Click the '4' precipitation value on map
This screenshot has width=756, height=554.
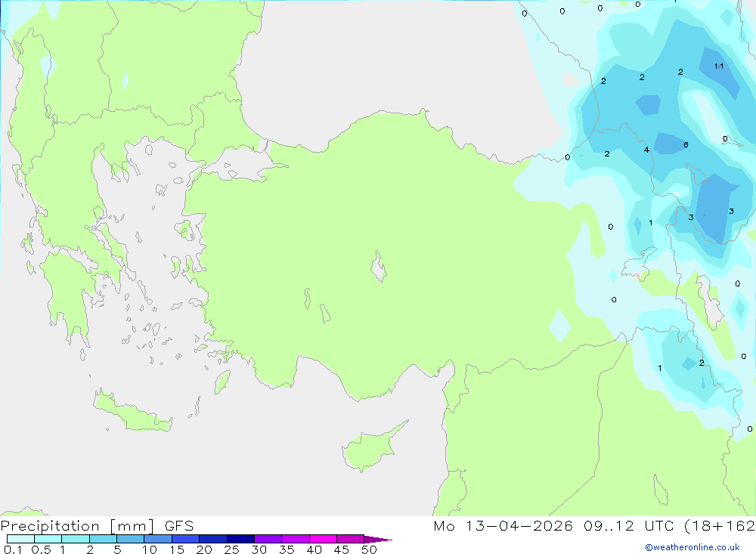(x=646, y=150)
